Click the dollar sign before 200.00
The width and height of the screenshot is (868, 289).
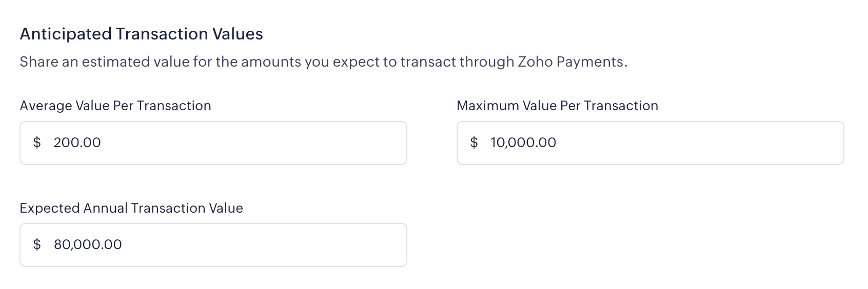[37, 142]
